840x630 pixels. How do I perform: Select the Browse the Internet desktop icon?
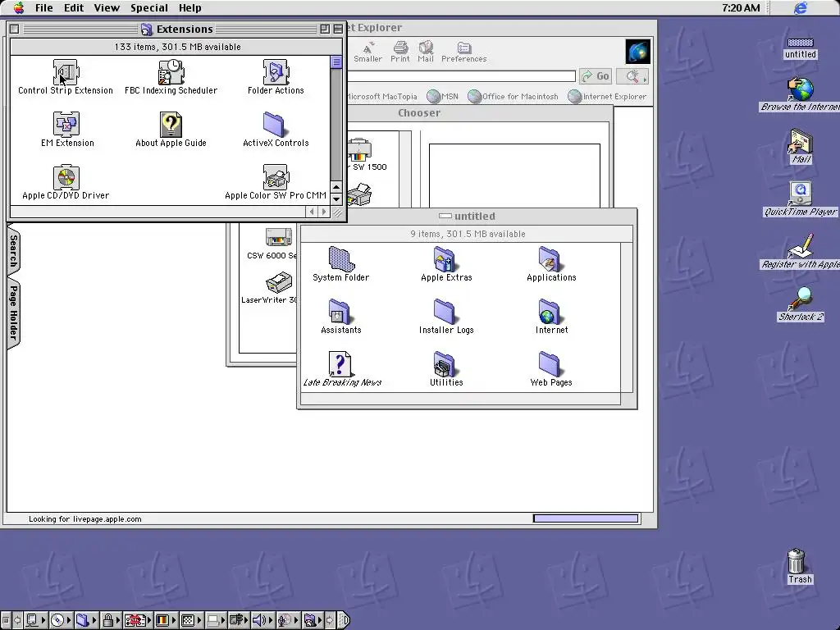(x=801, y=89)
